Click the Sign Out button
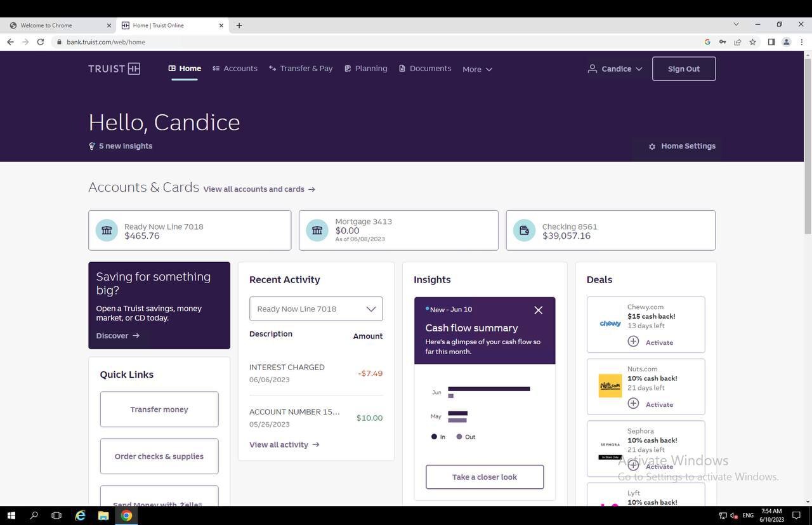The height and width of the screenshot is (525, 812). (x=684, y=69)
